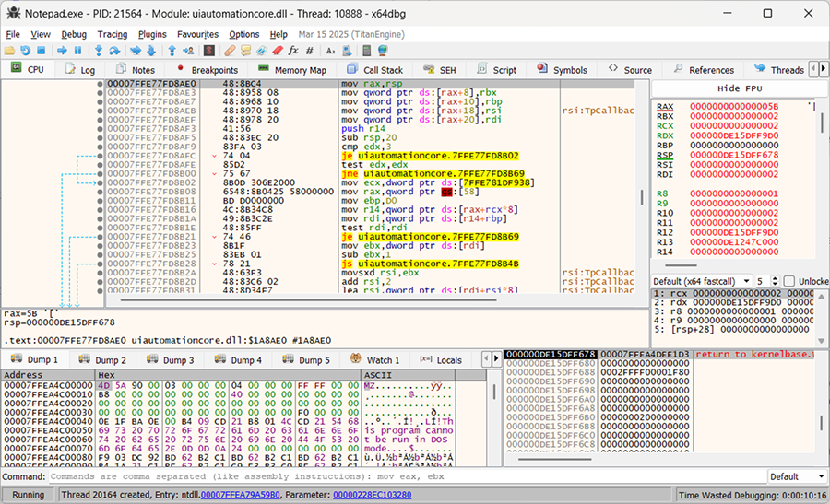The image size is (830, 504).
Task: Check for updates with the globe icon
Action: (x=382, y=51)
